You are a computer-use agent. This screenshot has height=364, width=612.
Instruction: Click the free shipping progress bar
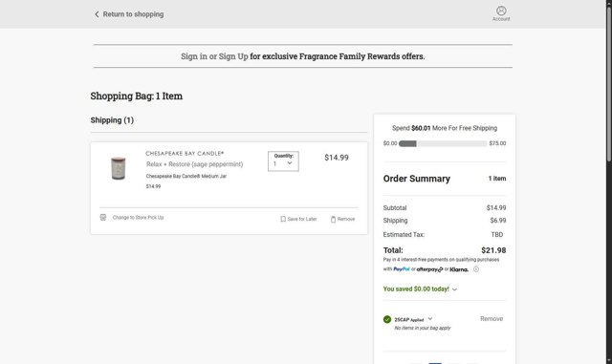[443, 143]
